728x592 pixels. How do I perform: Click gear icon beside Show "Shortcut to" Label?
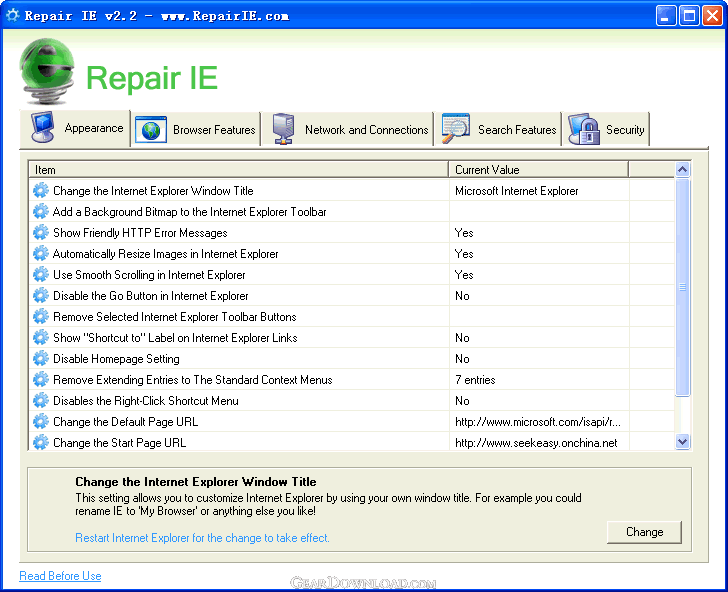point(41,337)
